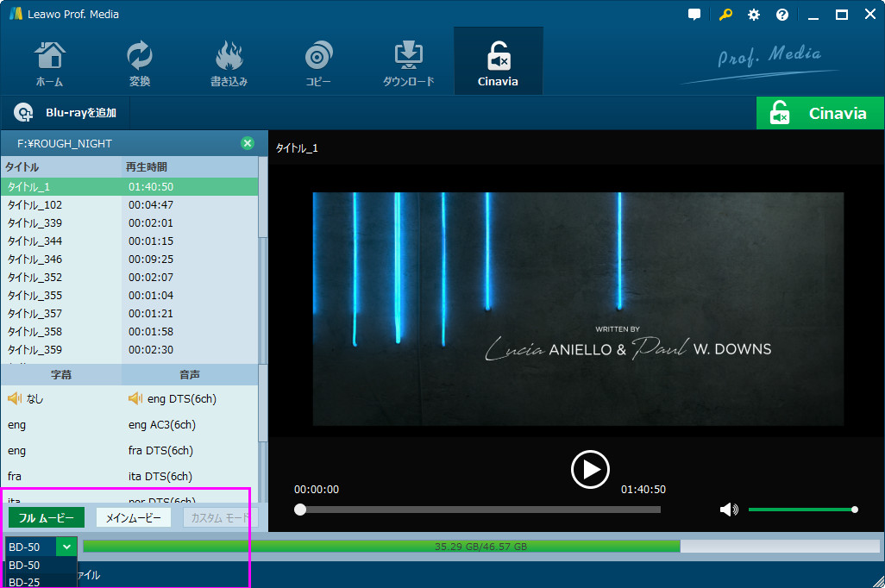885x588 pixels.
Task: Switch to the Cinavia tab
Action: click(498, 63)
